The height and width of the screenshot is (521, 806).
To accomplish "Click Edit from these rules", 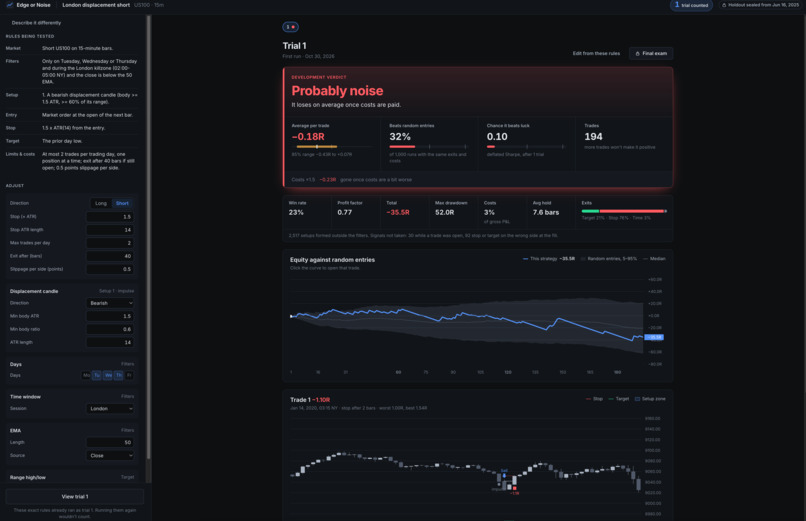I will (596, 53).
